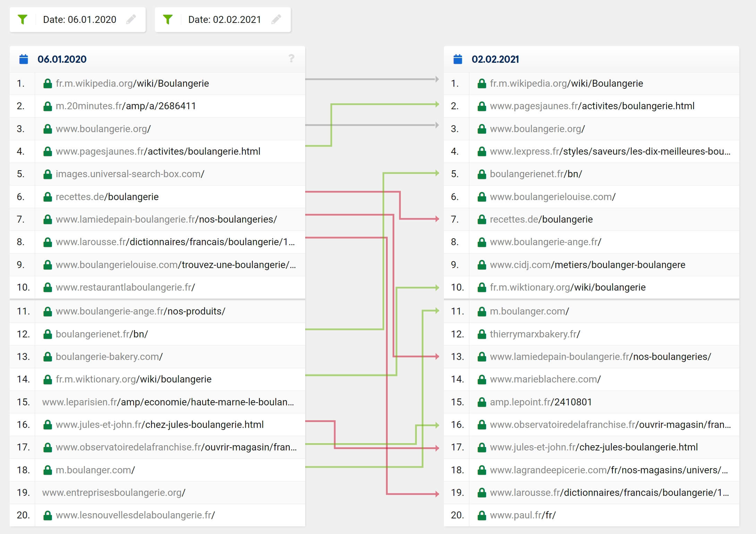Click lock icon beside right-column m.boulanger.com

[x=482, y=311]
